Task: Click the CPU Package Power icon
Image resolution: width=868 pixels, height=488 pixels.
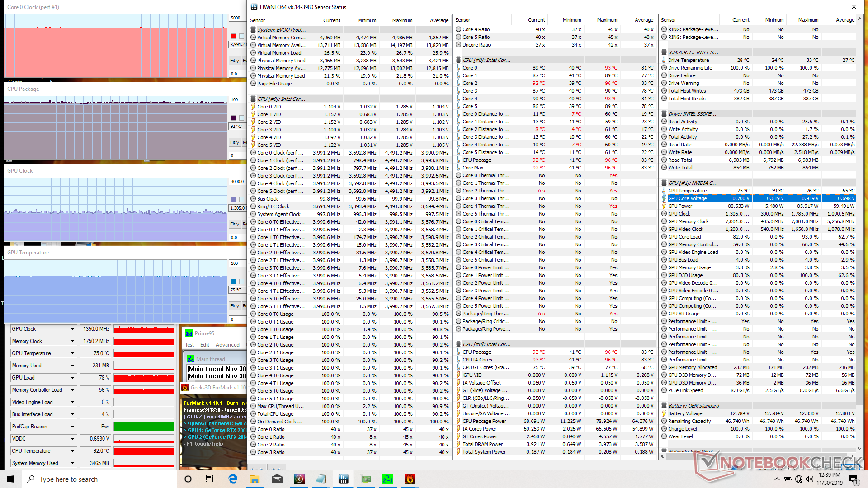Action: 458,421
